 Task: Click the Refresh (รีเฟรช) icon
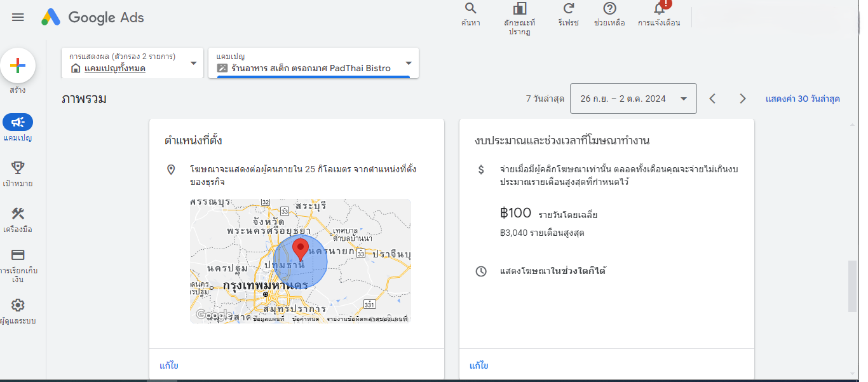[569, 9]
